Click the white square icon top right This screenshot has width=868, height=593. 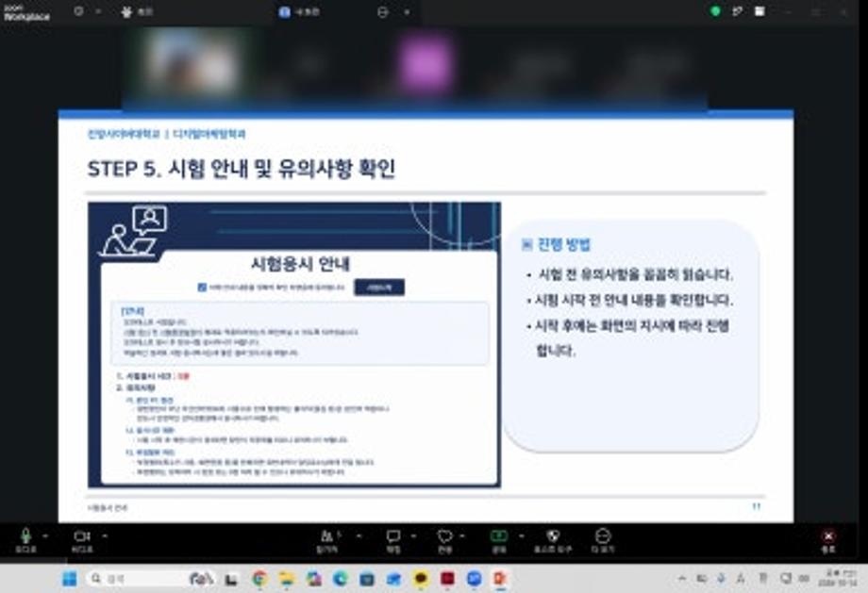pyautogui.click(x=760, y=10)
